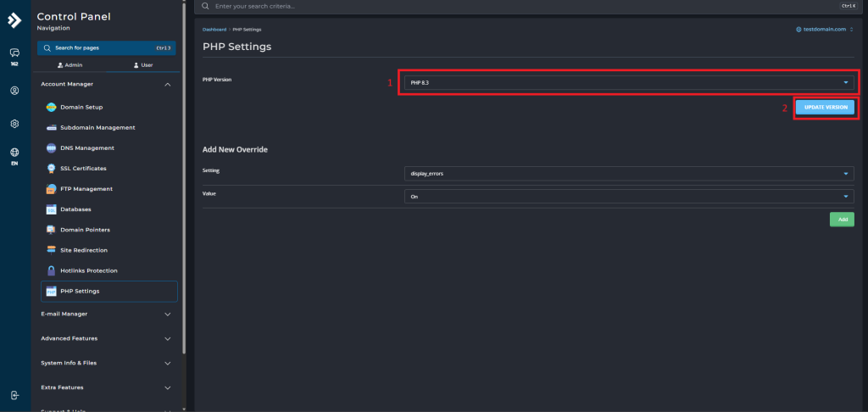
Task: Open the user profile icon in left rail
Action: [x=15, y=90]
